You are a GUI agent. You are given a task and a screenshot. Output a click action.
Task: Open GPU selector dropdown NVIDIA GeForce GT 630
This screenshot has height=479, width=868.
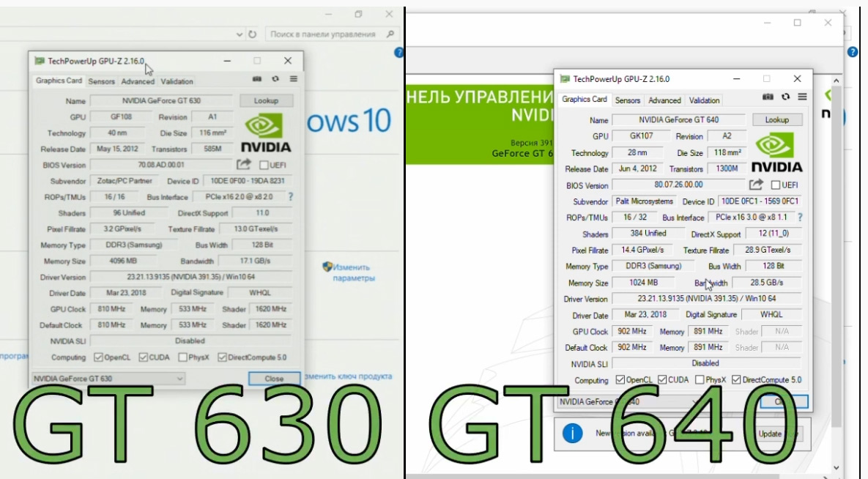(108, 379)
